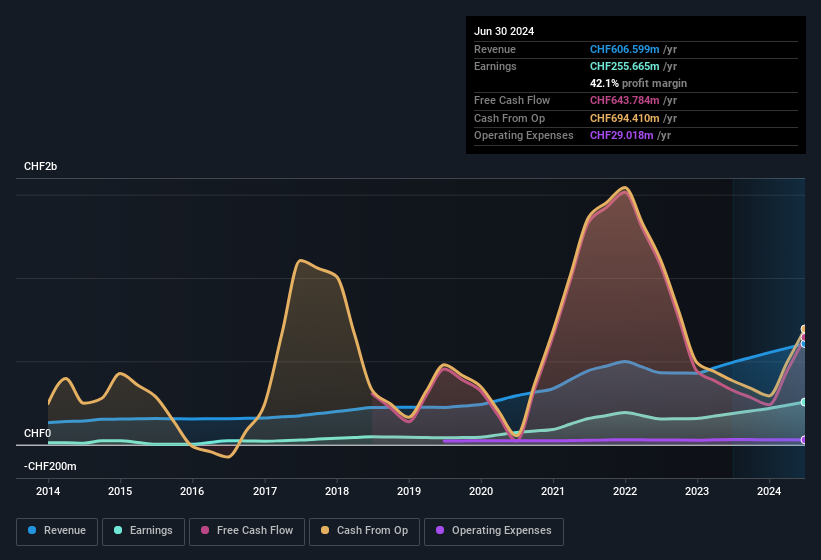The image size is (821, 560).
Task: Click the 2020 x-axis label
Action: [481, 491]
